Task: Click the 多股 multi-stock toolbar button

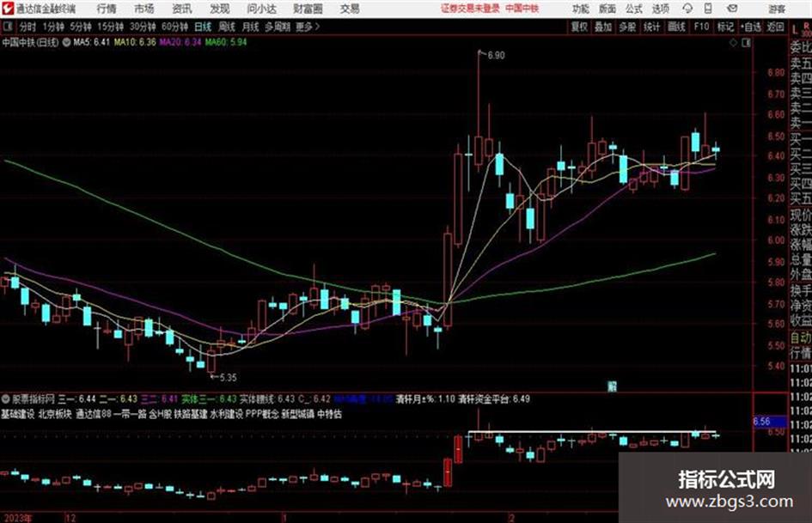Action: [x=627, y=27]
